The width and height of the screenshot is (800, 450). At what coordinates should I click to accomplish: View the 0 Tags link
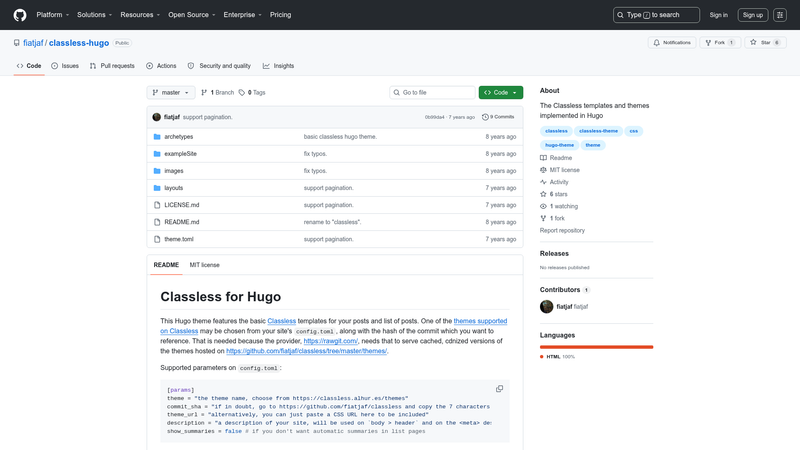(x=252, y=92)
